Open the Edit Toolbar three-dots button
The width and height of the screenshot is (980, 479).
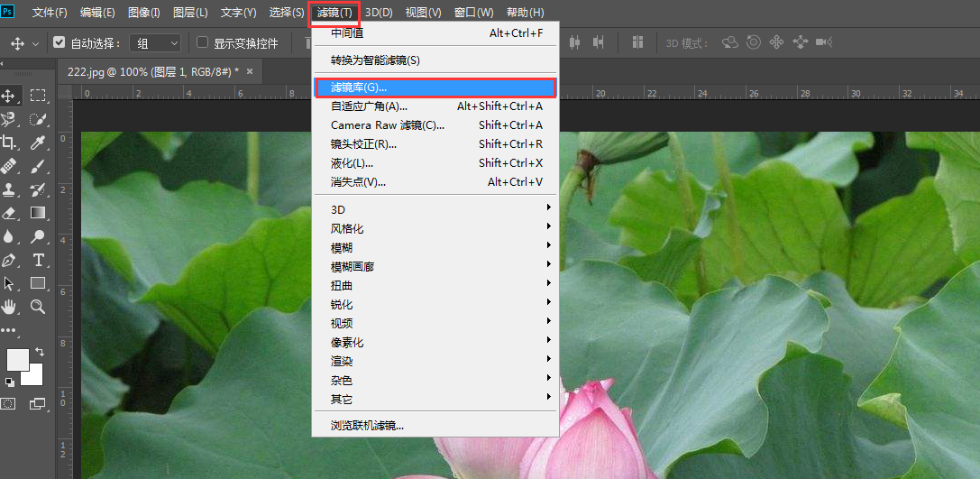[8, 329]
